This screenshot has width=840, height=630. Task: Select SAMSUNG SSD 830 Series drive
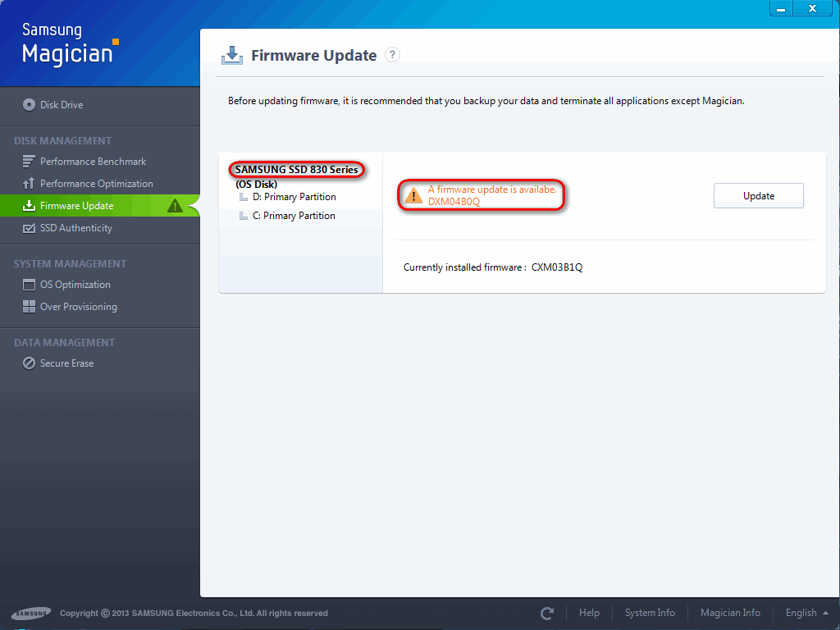pos(297,170)
